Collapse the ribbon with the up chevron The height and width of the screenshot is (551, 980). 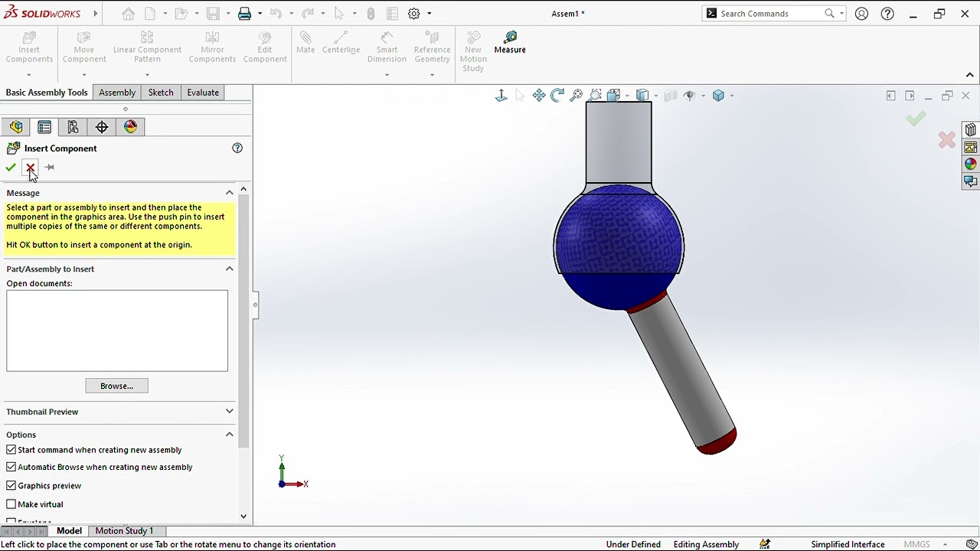click(x=969, y=75)
